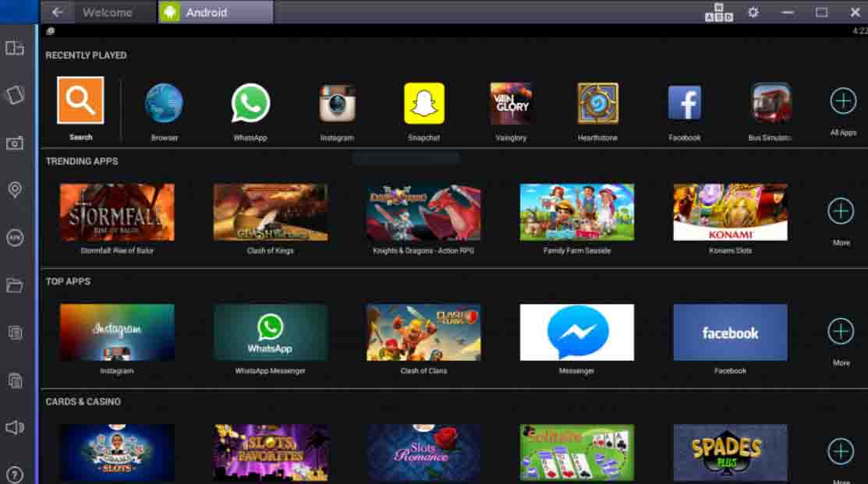Open settings gear icon

click(753, 12)
